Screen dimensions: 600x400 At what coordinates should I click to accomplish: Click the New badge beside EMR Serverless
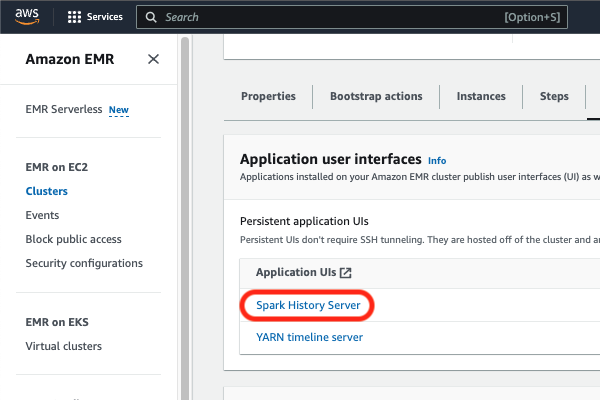[119, 110]
